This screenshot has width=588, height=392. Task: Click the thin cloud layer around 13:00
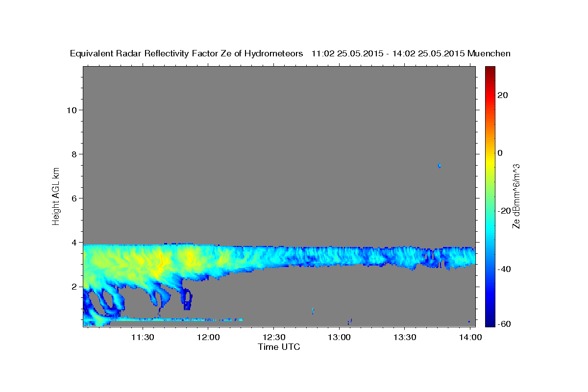(x=339, y=256)
